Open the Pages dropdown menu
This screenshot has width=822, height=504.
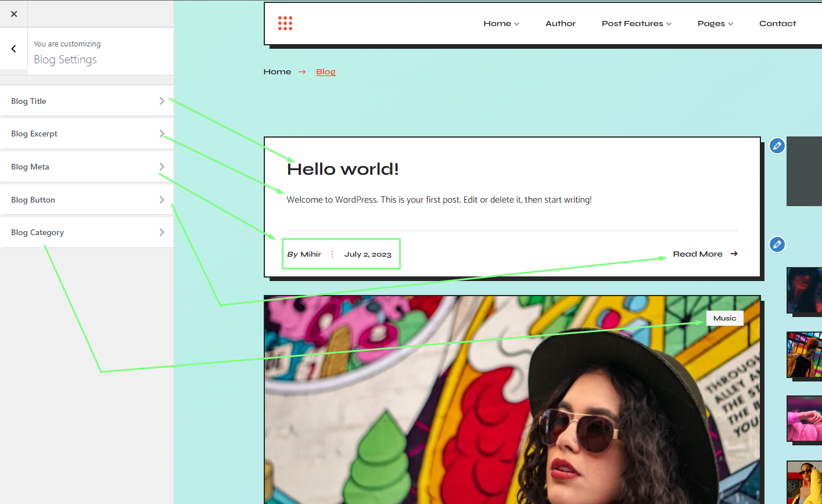[715, 24]
